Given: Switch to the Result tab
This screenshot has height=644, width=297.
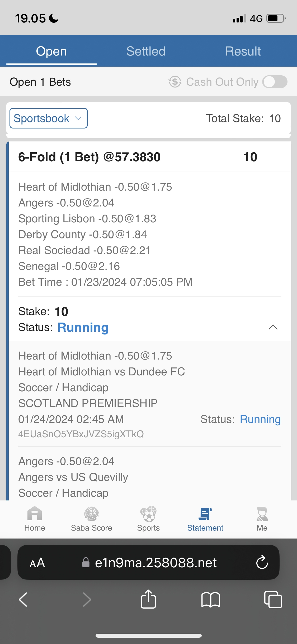Looking at the screenshot, I should point(243,51).
